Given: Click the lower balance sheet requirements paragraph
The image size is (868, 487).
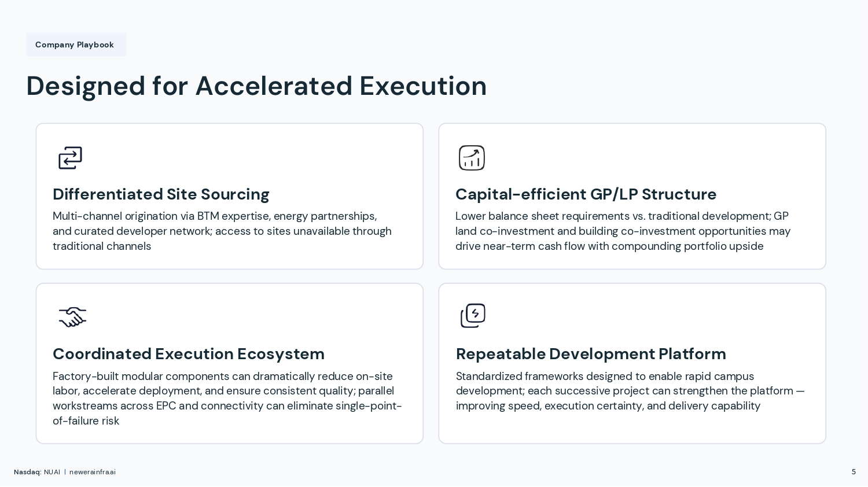Looking at the screenshot, I should [x=623, y=231].
